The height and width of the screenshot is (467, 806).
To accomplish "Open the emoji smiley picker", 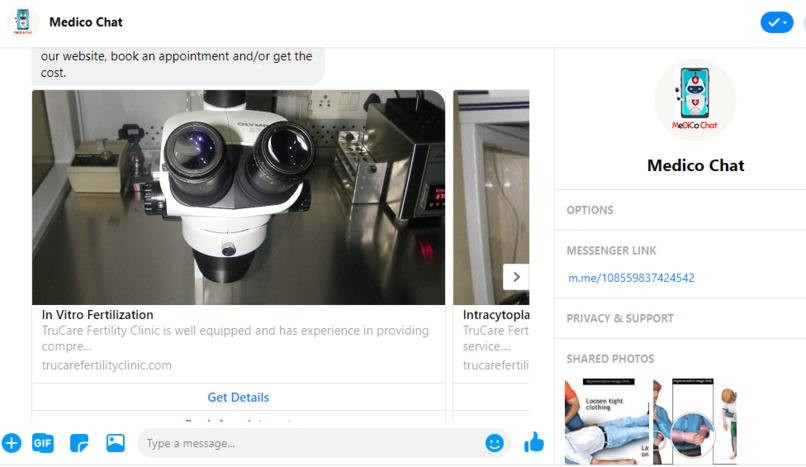I will (x=494, y=443).
